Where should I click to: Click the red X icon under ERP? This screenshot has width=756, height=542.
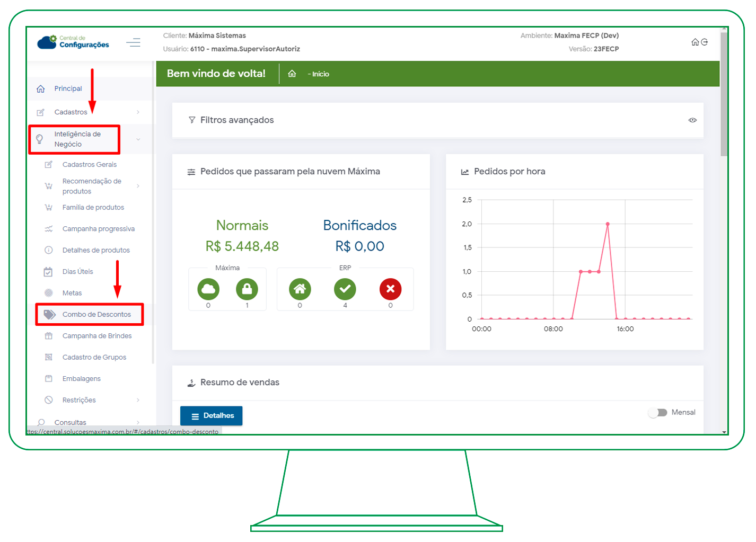pyautogui.click(x=390, y=289)
